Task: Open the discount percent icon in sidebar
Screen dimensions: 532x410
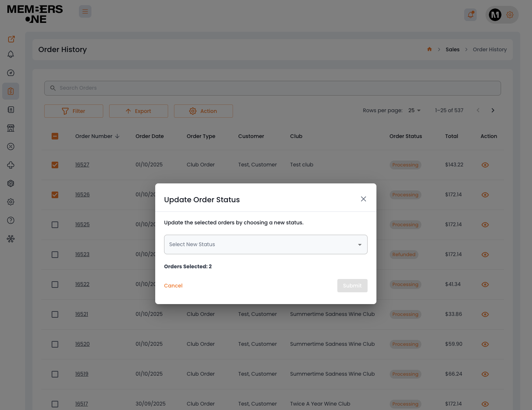Action: [11, 147]
